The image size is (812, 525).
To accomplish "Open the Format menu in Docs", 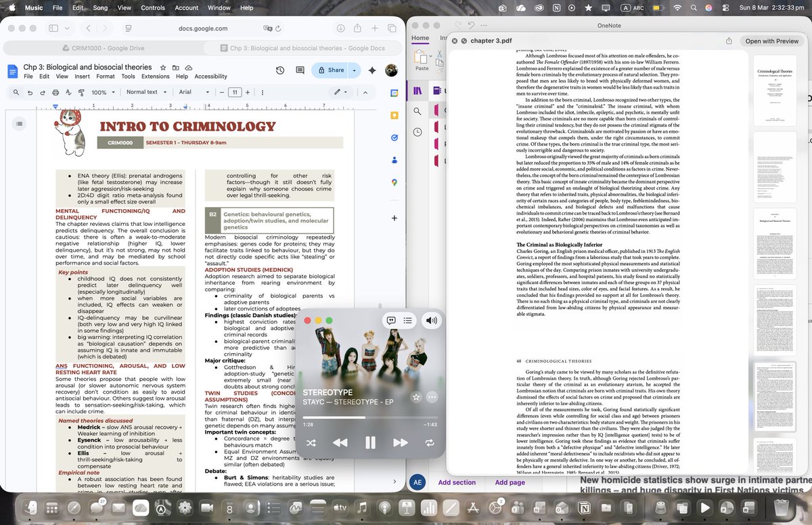I will pos(106,76).
